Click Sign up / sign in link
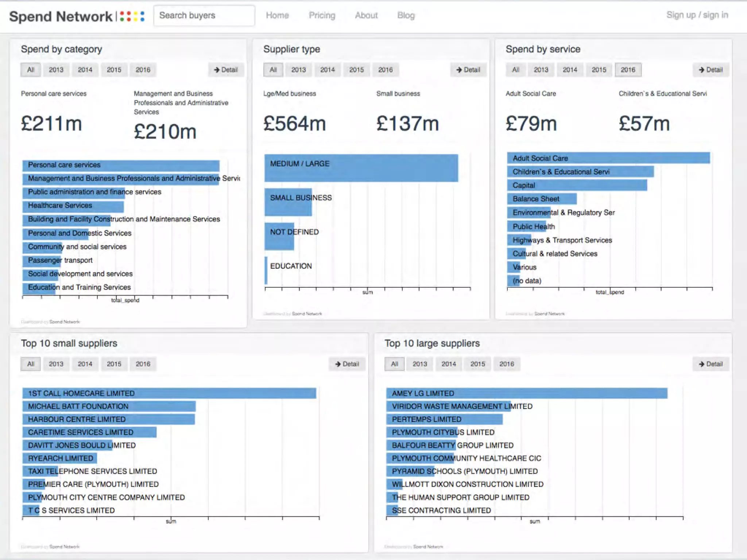The image size is (747, 560). coord(697,15)
